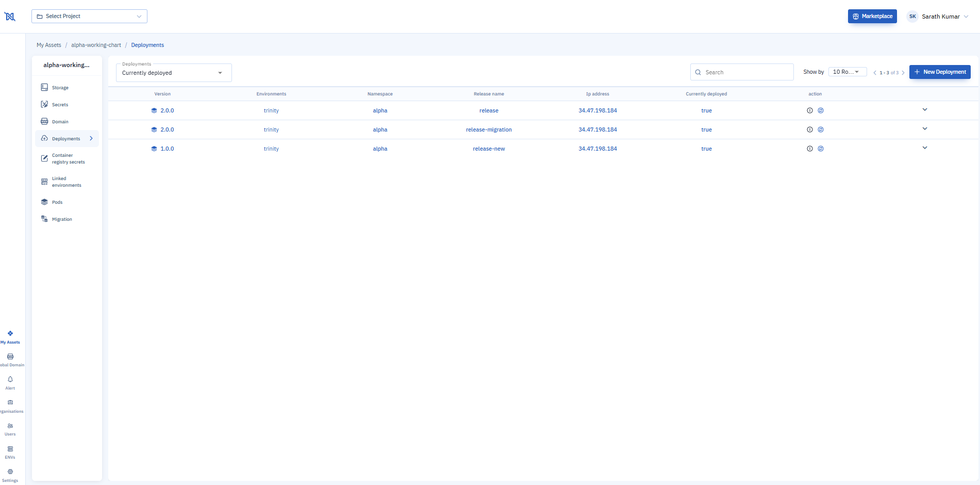Click alpha namespace in the release-migration row
980x485 pixels.
[380, 130]
